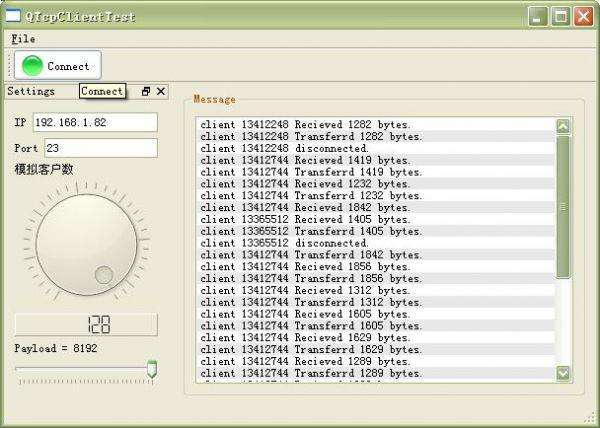Click the green Connect toolbar button
The width and height of the screenshot is (600, 428).
58,65
